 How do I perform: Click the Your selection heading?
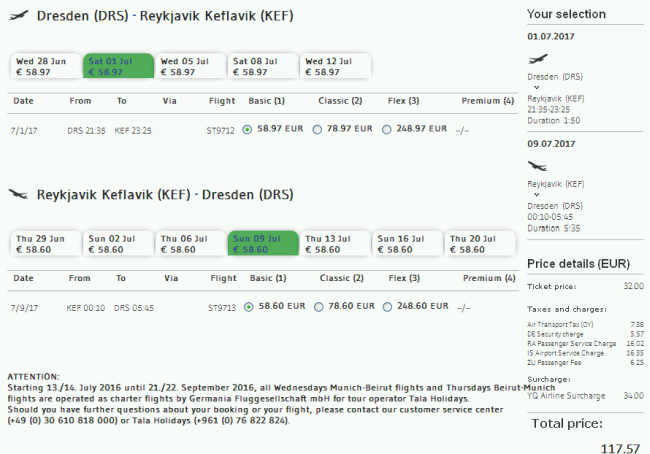[x=566, y=14]
